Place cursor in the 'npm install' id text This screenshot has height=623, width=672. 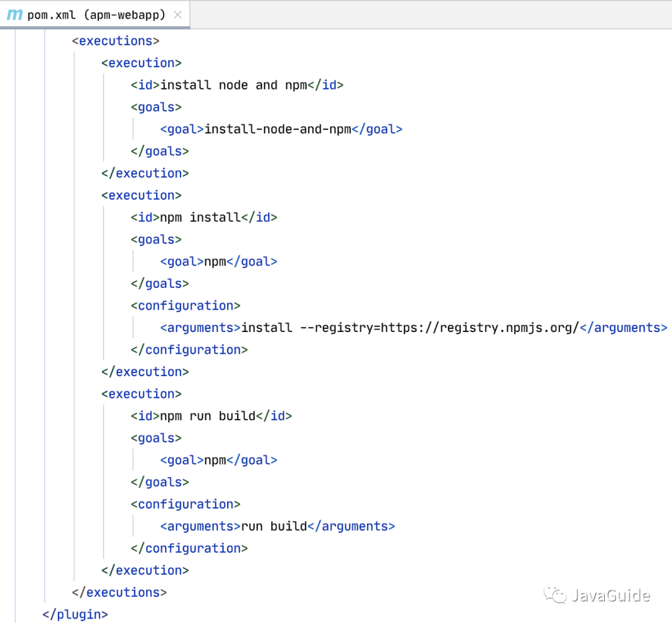click(200, 218)
